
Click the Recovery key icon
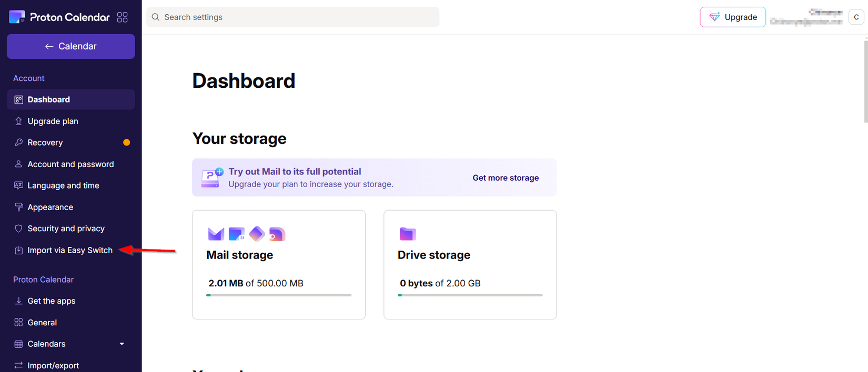[x=18, y=142]
